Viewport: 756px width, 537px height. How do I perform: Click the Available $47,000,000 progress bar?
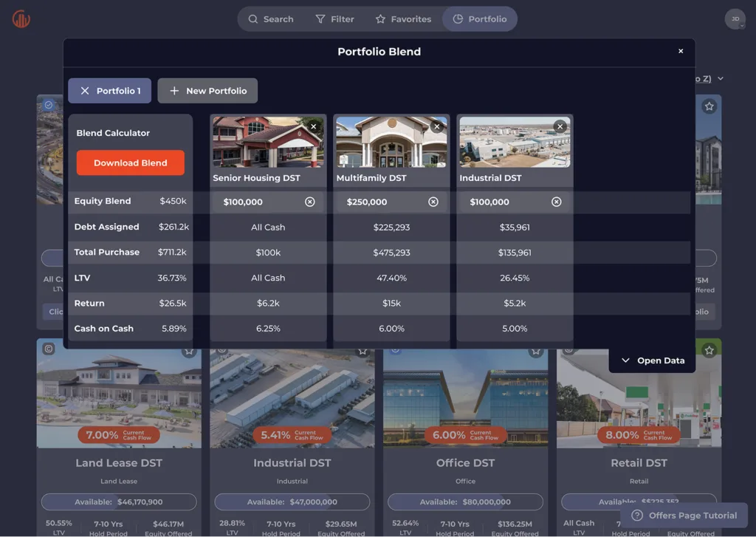coord(292,502)
